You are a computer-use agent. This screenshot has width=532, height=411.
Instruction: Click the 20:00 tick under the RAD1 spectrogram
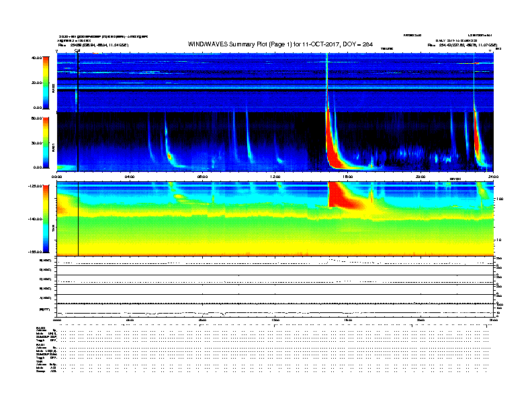pos(420,177)
